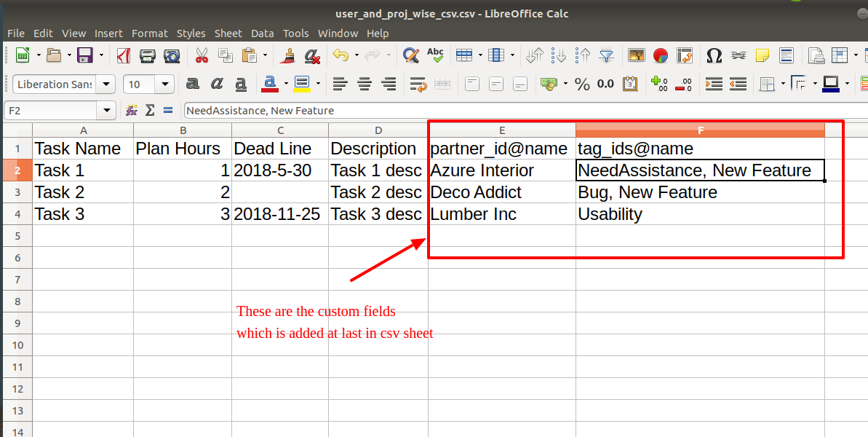Toggle Center Horizontally alignment

pyautogui.click(x=365, y=84)
